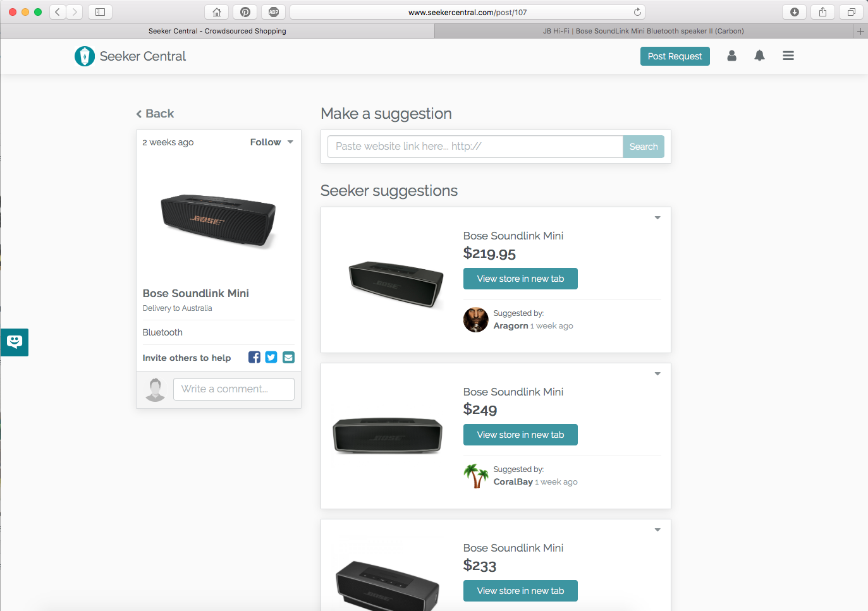Viewport: 868px width, 611px height.
Task: View store for the $233 suggestion
Action: [x=520, y=591]
